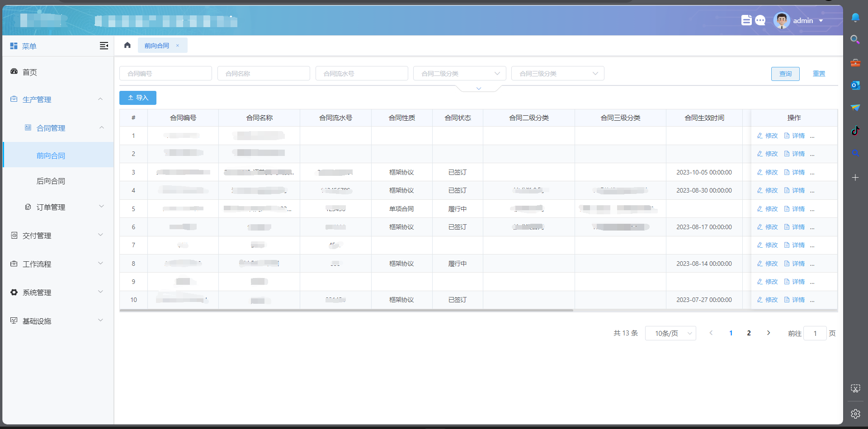This screenshot has width=868, height=429.
Task: Click the notification bell in browser sidebar
Action: (855, 18)
